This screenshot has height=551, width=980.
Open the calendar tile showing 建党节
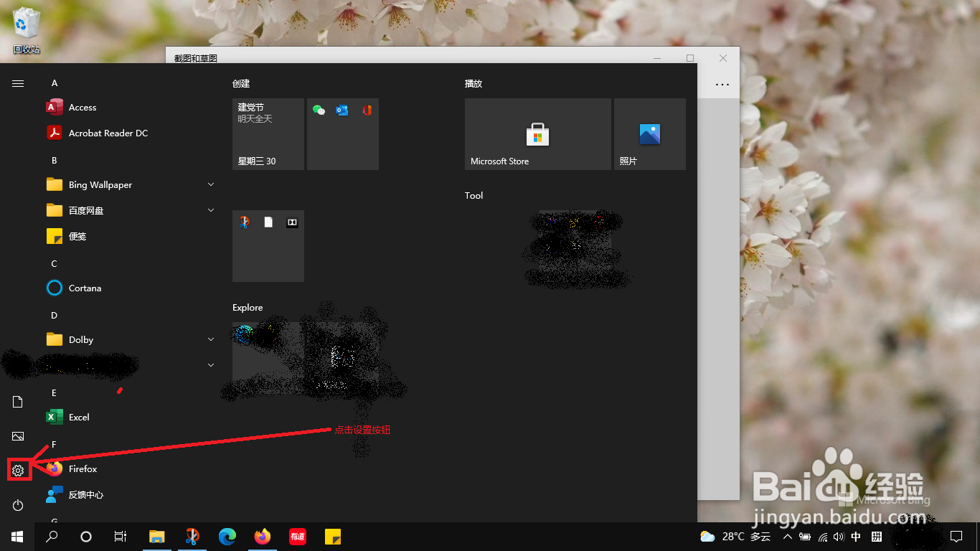(268, 134)
